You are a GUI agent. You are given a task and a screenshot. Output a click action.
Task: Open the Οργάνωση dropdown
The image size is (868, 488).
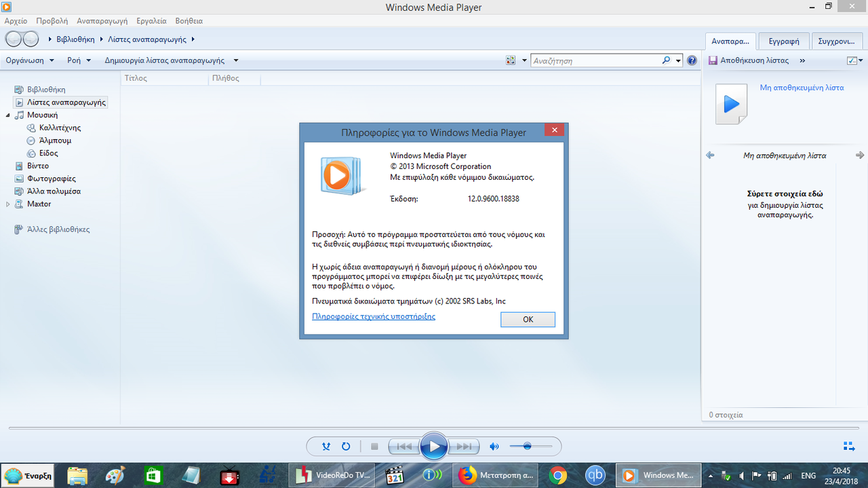(30, 60)
